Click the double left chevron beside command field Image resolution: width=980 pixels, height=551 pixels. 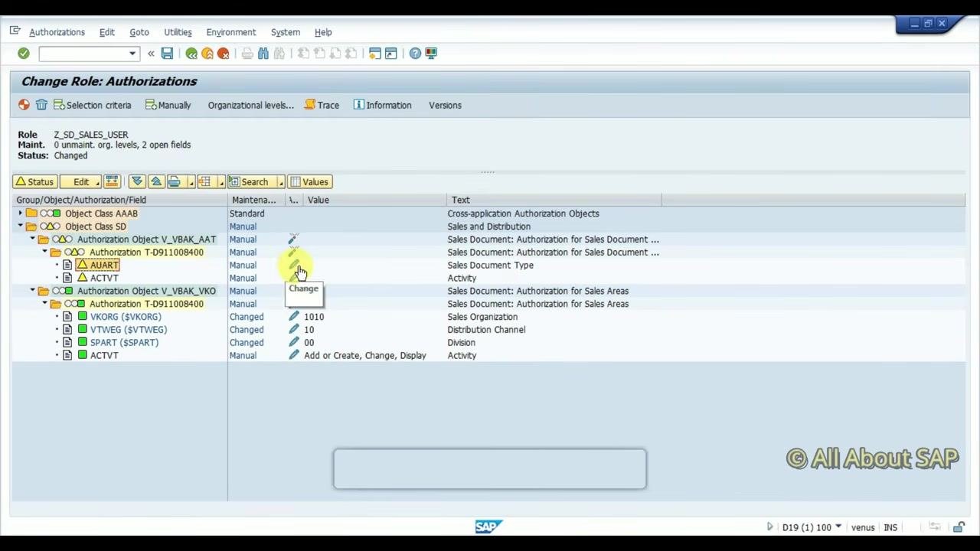151,54
